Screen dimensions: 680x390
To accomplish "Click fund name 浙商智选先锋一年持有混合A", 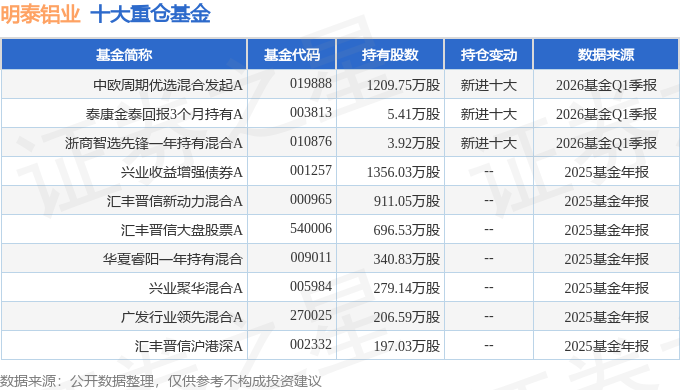I will [154, 143].
